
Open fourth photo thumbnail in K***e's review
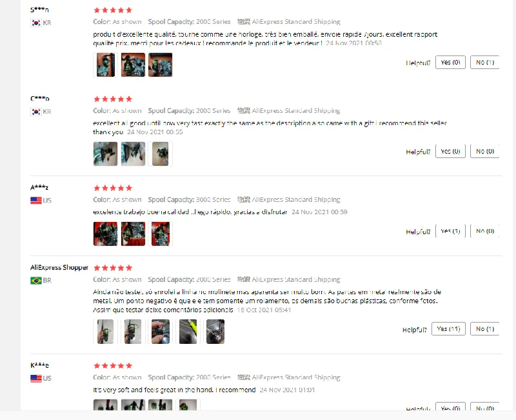(x=188, y=405)
